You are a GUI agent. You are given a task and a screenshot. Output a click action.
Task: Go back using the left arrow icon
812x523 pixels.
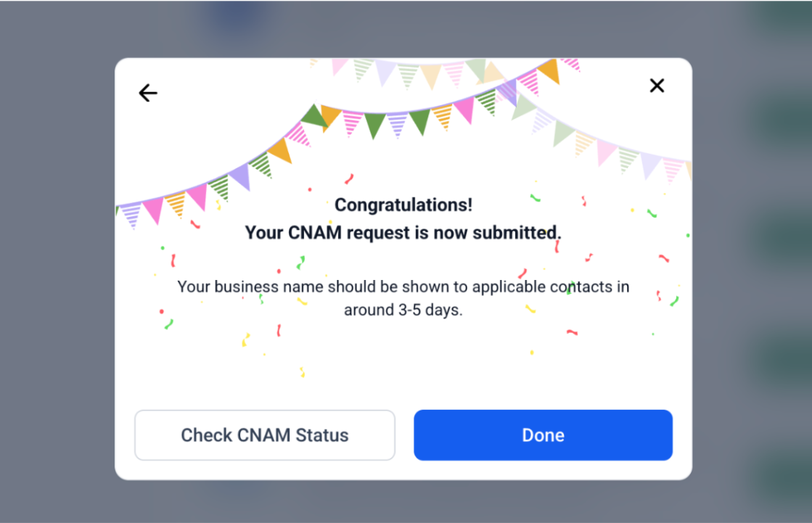148,93
